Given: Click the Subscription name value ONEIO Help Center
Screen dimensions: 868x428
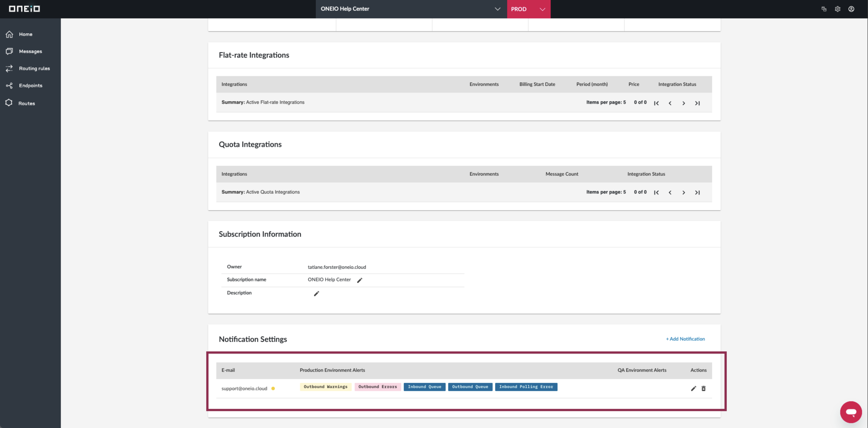Looking at the screenshot, I should click(329, 280).
